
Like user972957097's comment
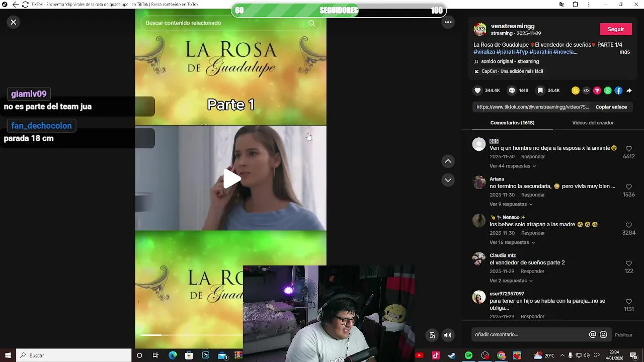pos(629,302)
